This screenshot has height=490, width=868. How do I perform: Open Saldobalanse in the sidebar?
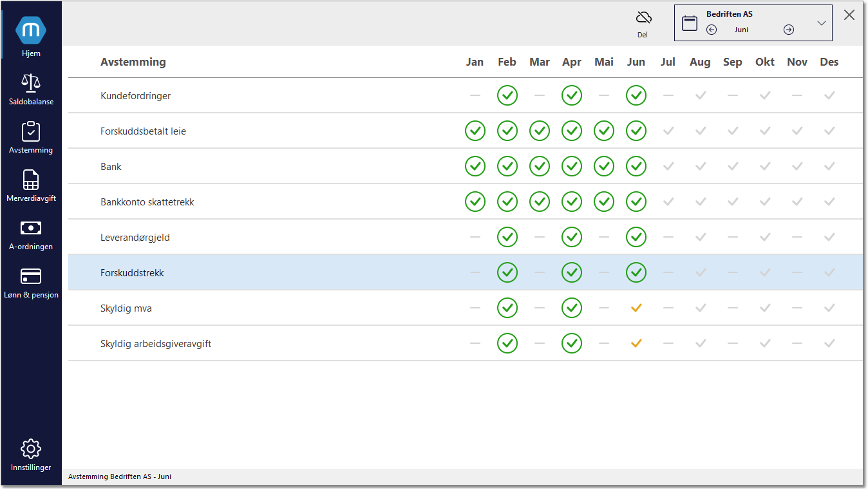pos(31,88)
